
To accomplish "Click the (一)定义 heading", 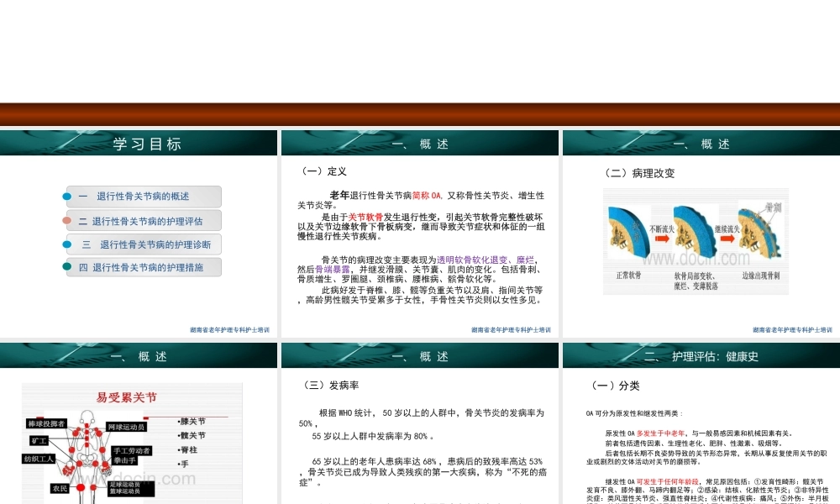I will tap(324, 171).
